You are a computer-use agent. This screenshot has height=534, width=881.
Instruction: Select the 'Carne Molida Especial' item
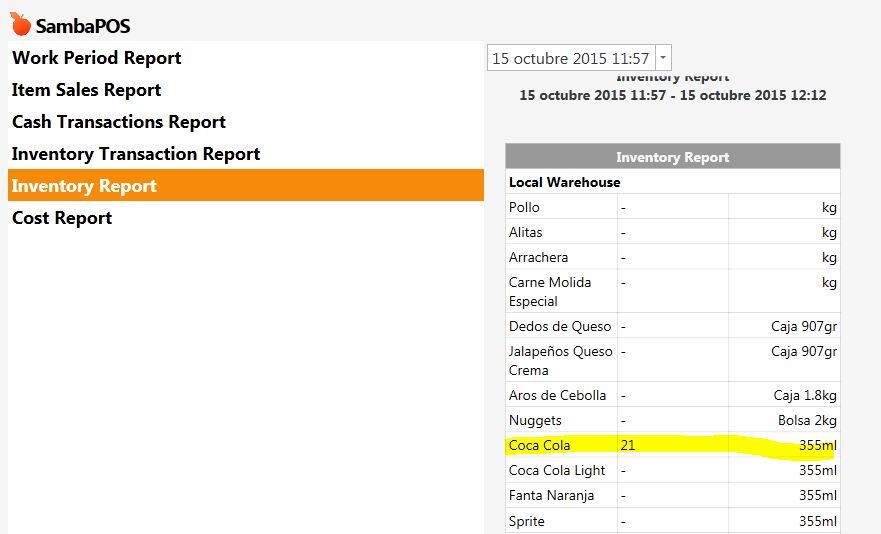(550, 292)
